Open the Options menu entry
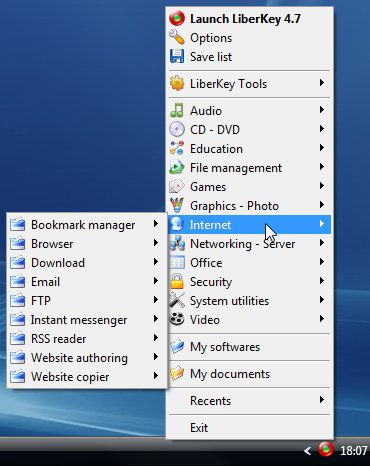Viewport: 370px width, 466px height. pyautogui.click(x=249, y=38)
